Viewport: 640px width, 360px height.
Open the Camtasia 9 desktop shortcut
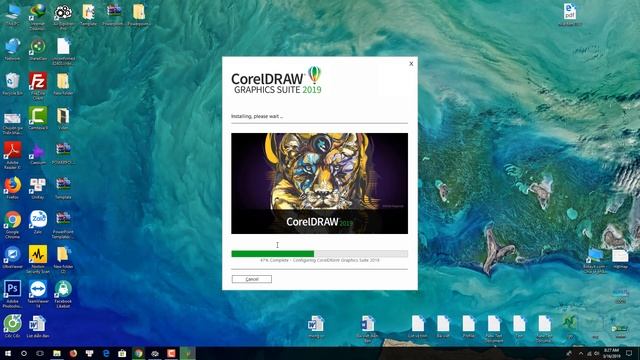(x=38, y=118)
